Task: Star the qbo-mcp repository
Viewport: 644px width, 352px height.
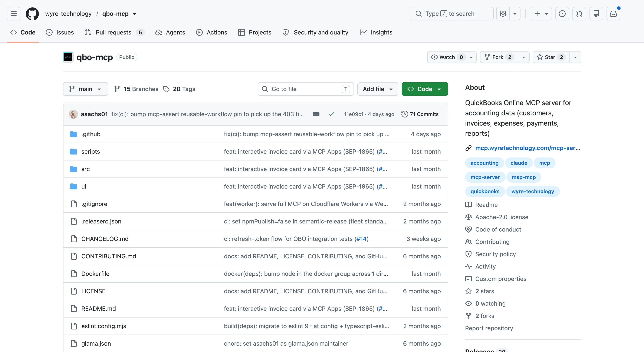Action: (551, 57)
